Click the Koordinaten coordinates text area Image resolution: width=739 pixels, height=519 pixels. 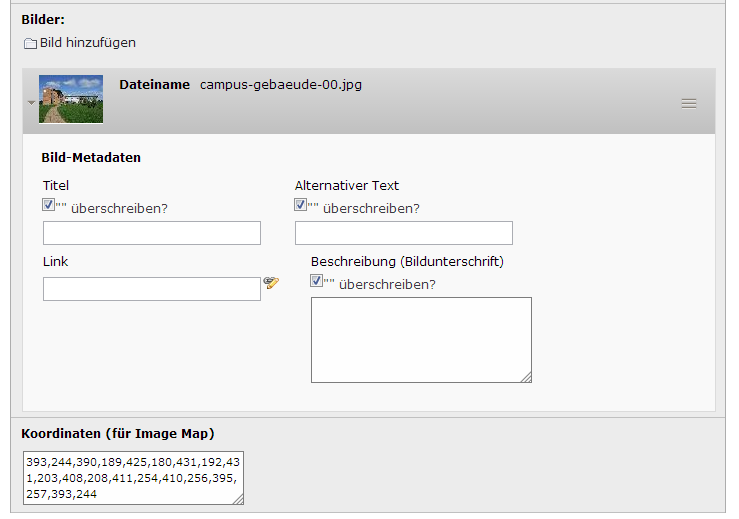pos(133,479)
